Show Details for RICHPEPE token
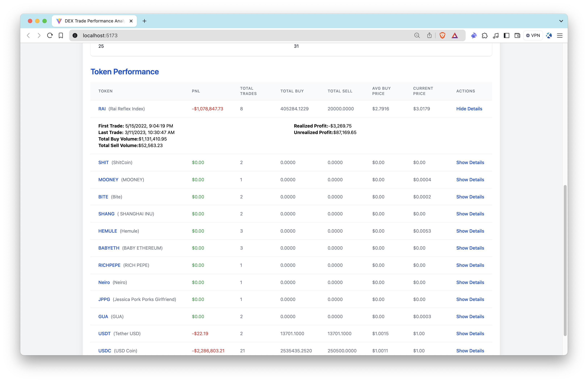Image resolution: width=588 pixels, height=382 pixels. tap(470, 265)
